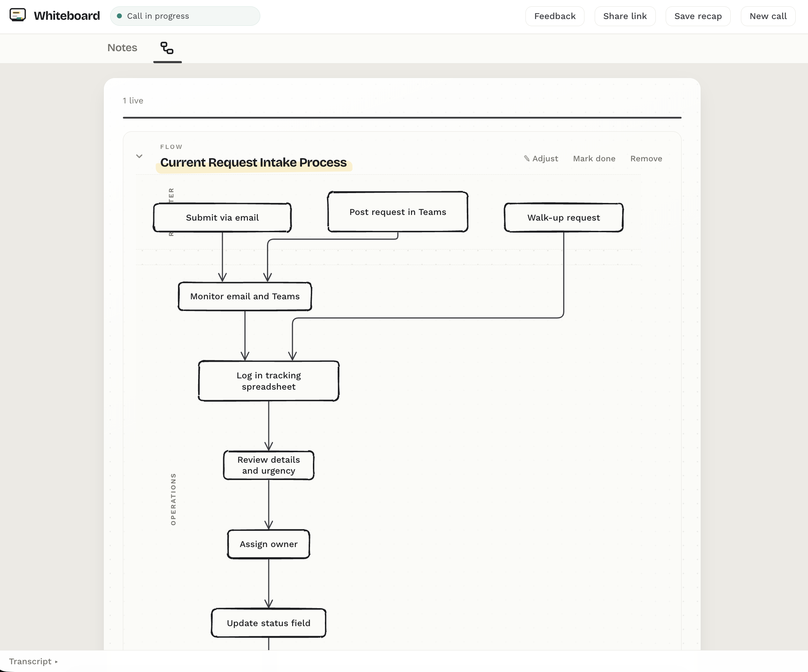Viewport: 808px width, 672px height.
Task: Select the Monitor email and Teams node
Action: pyautogui.click(x=245, y=296)
